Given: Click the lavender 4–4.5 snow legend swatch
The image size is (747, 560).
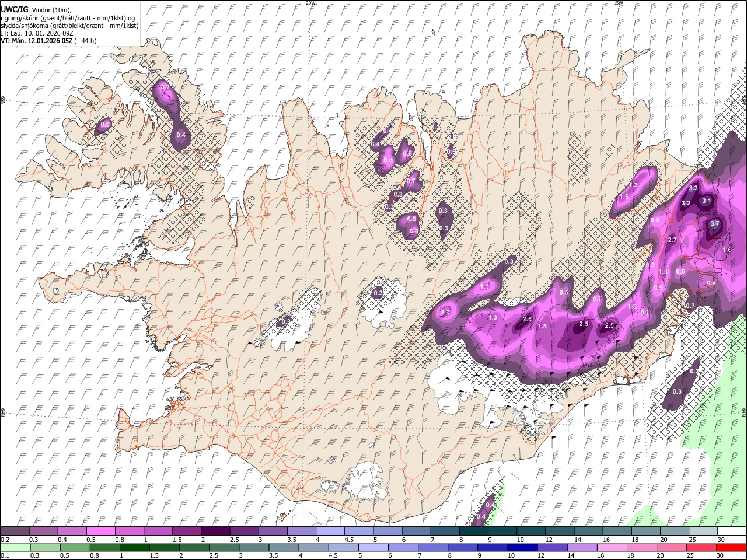Looking at the screenshot, I should point(330,531).
